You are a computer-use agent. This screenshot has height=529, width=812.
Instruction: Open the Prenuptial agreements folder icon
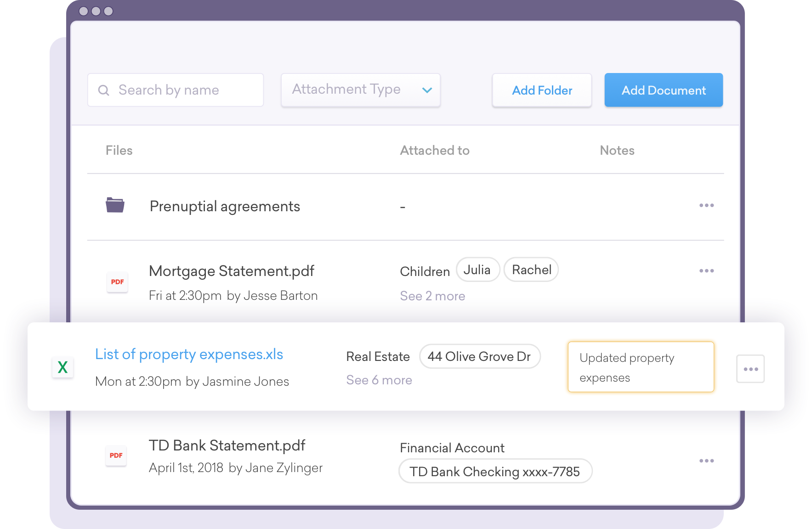[x=115, y=205]
